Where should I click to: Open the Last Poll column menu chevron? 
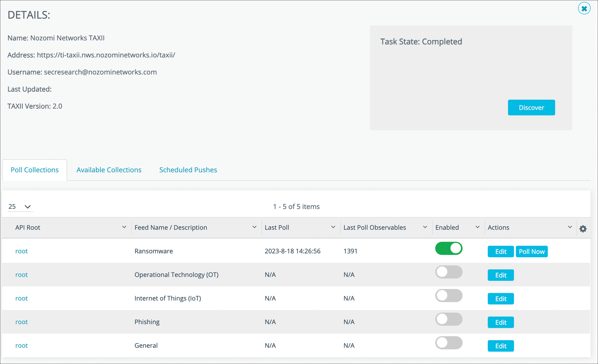(333, 227)
